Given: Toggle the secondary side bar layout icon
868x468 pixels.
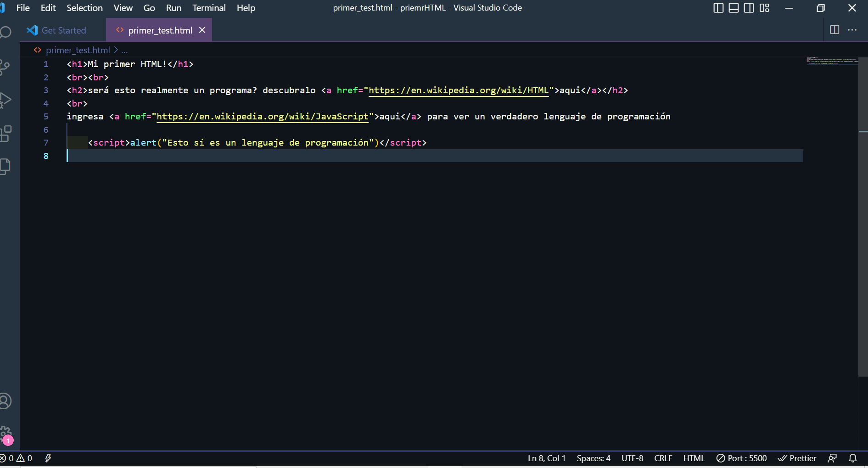Looking at the screenshot, I should 749,8.
